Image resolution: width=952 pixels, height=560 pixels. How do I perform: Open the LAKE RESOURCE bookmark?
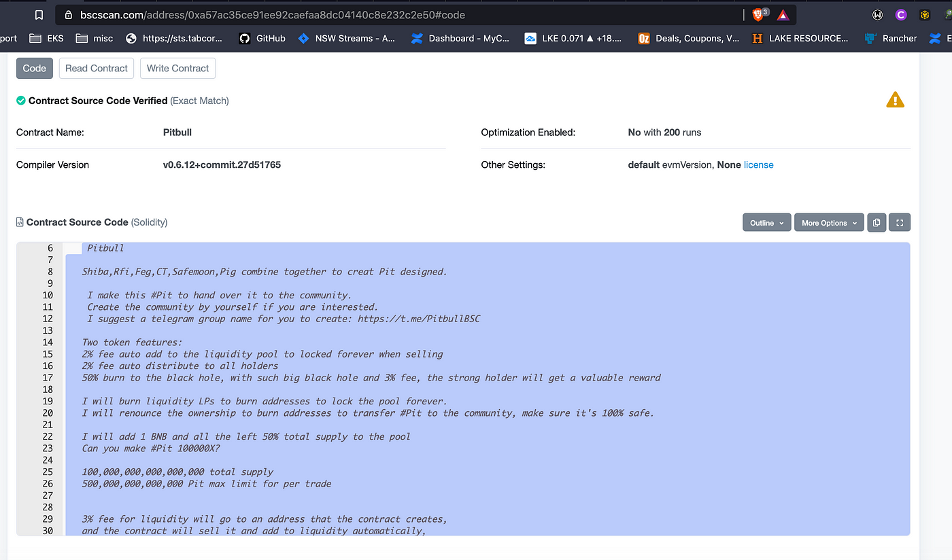800,38
